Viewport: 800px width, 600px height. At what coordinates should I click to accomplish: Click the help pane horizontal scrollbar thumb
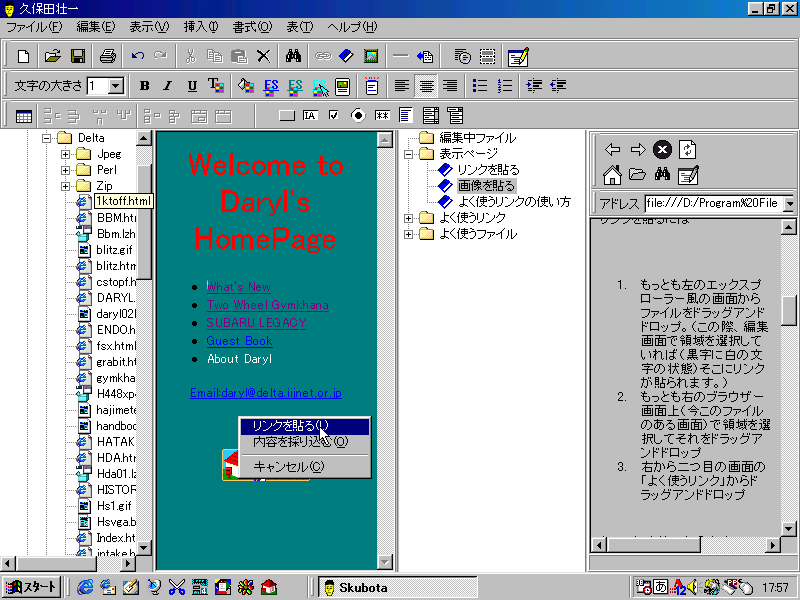(653, 545)
